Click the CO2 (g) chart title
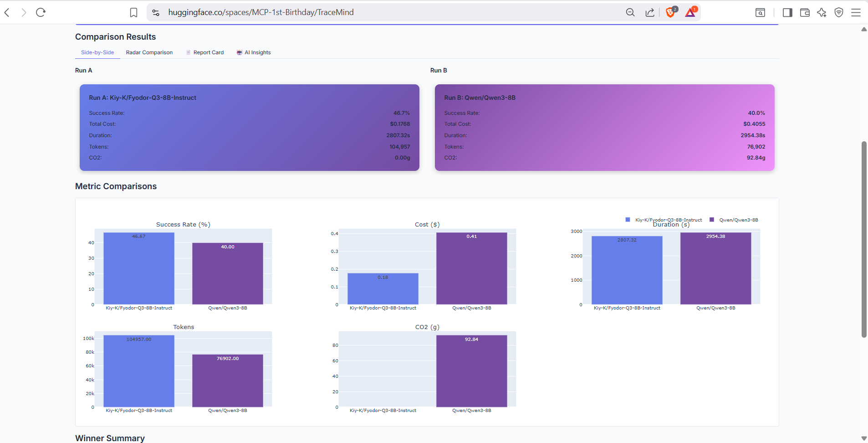 pyautogui.click(x=427, y=327)
